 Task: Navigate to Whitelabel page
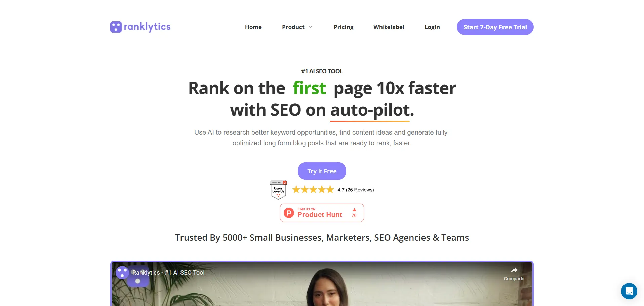pos(389,27)
